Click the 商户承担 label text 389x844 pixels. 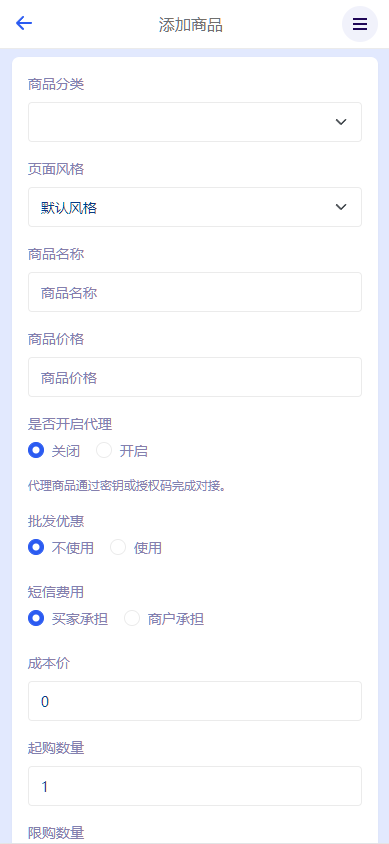coord(176,619)
